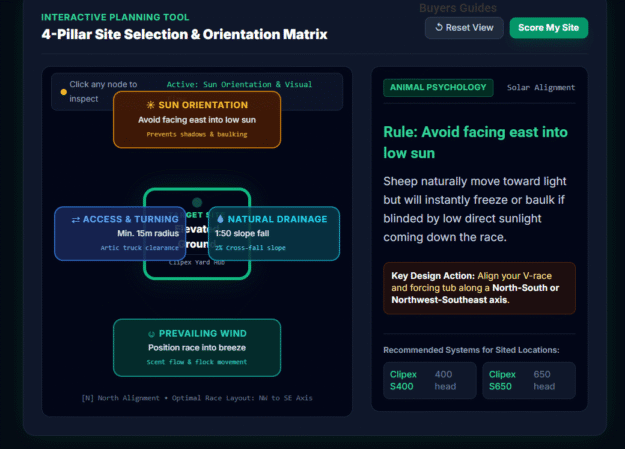
Task: Click 'Rule: Avoid facing east into low sun' heading
Action: pos(475,142)
